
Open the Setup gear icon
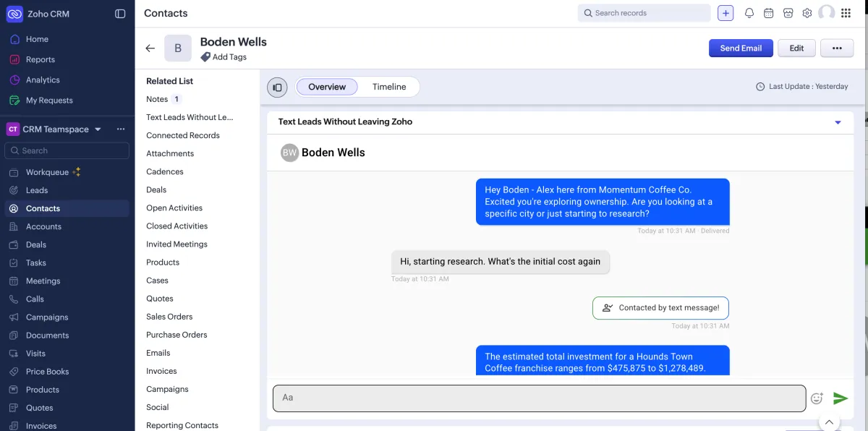807,13
